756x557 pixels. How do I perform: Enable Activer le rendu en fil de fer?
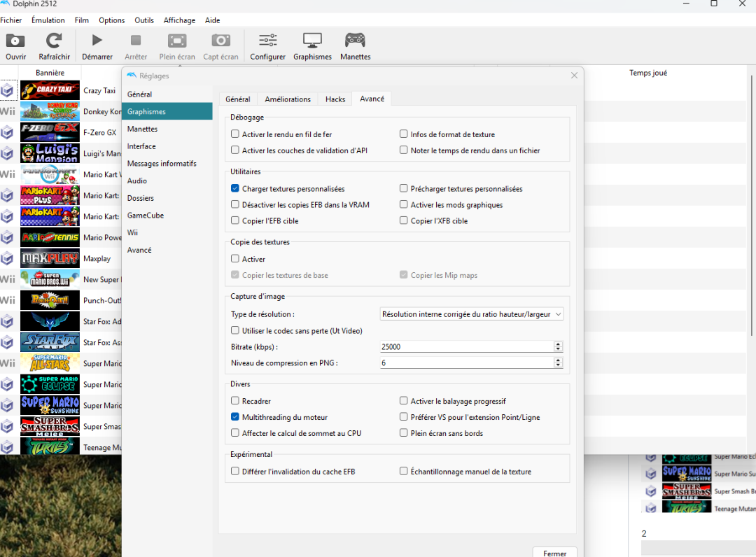pos(235,134)
